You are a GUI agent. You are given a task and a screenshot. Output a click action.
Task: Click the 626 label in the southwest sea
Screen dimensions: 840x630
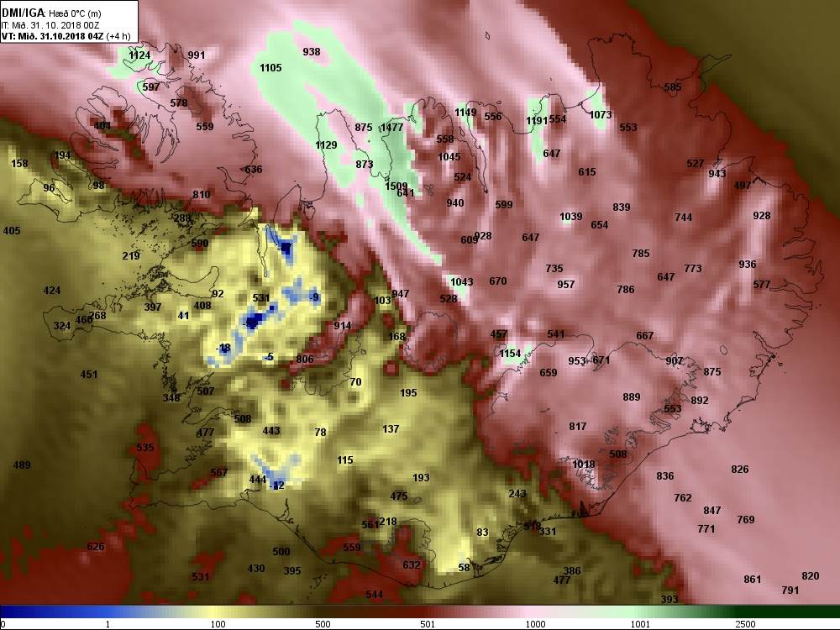(x=96, y=547)
